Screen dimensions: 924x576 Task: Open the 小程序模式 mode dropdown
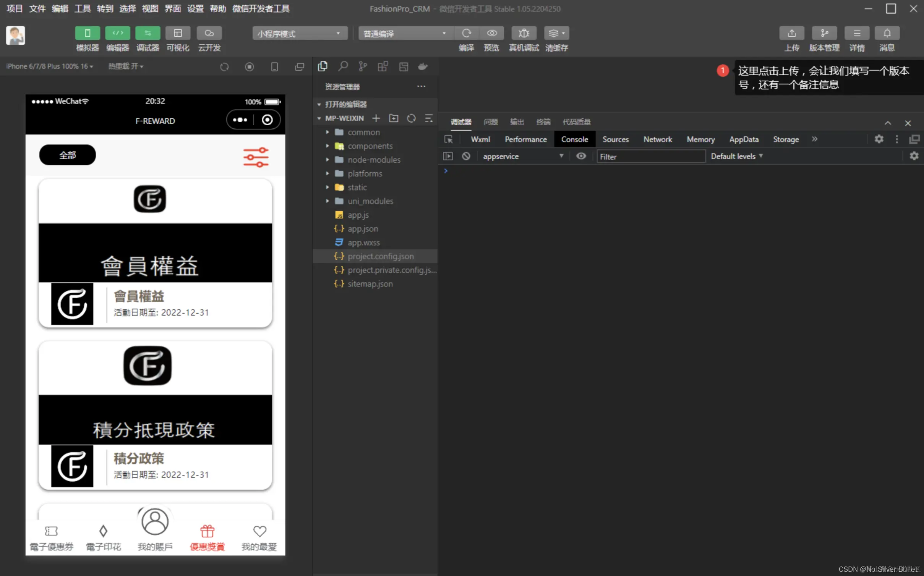click(x=300, y=34)
